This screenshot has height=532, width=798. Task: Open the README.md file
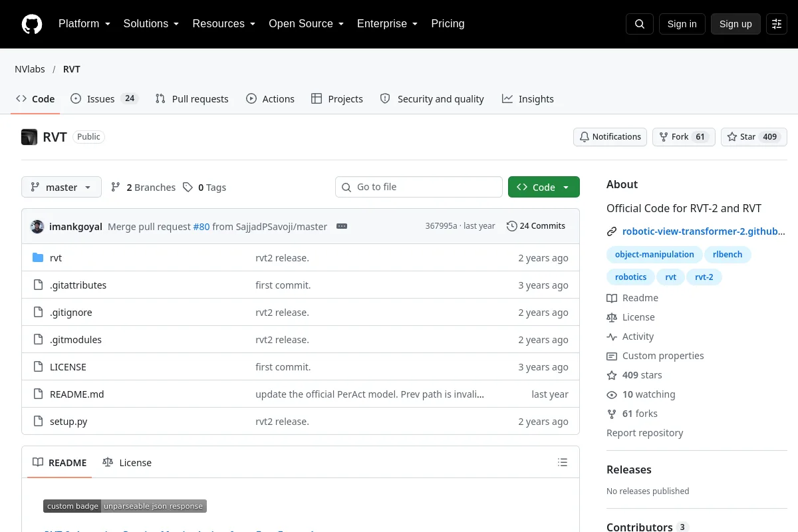77,394
